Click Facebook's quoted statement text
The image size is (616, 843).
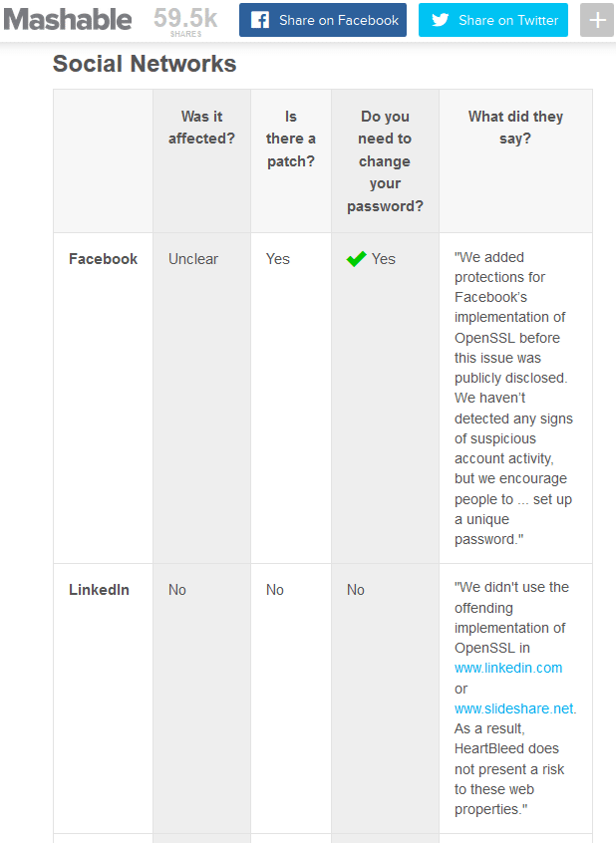click(x=513, y=398)
